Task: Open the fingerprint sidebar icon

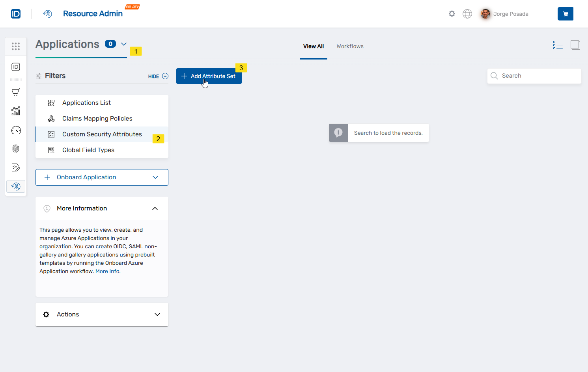Action: click(x=16, y=149)
